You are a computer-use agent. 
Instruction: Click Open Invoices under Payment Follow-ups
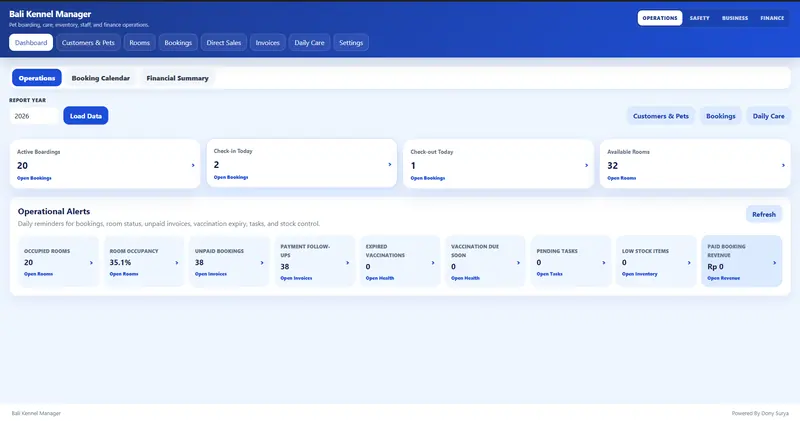296,278
